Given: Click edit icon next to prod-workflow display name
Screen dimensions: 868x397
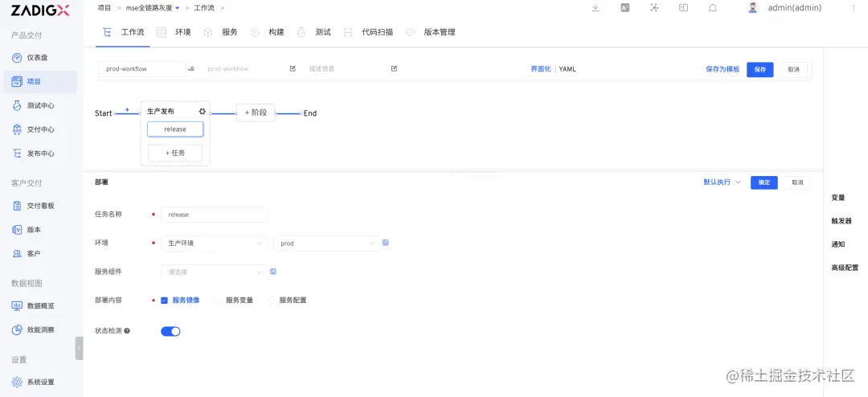Looking at the screenshot, I should pyautogui.click(x=293, y=68).
